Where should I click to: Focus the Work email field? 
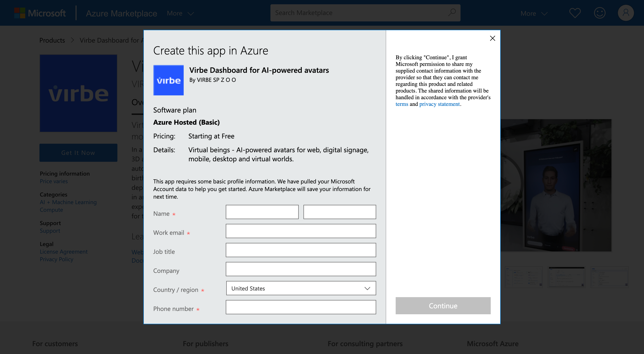point(301,231)
